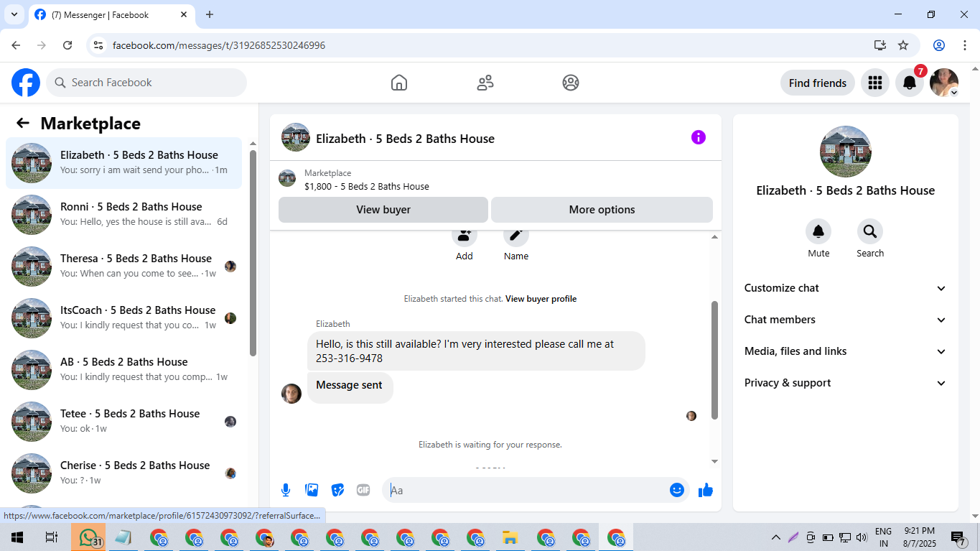980x551 pixels.
Task: Open the account avatar dropdown
Action: [944, 83]
